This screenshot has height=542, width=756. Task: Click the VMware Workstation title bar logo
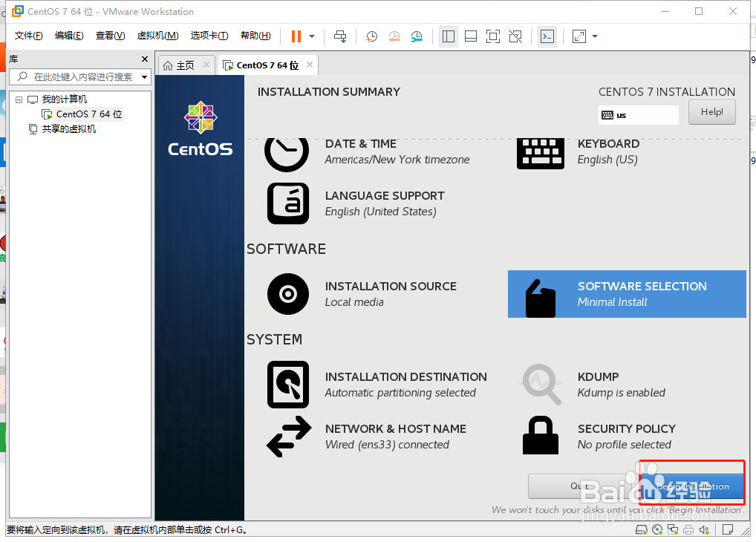[17, 11]
